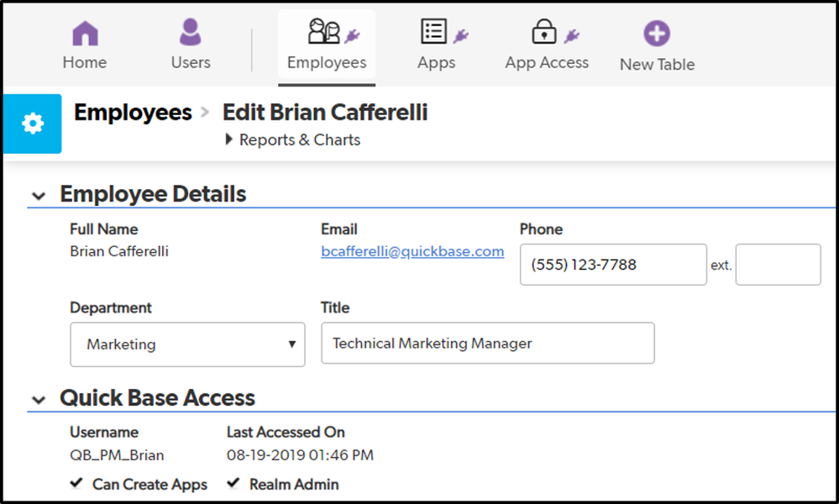Collapse the Quick Base Access section

point(39,400)
